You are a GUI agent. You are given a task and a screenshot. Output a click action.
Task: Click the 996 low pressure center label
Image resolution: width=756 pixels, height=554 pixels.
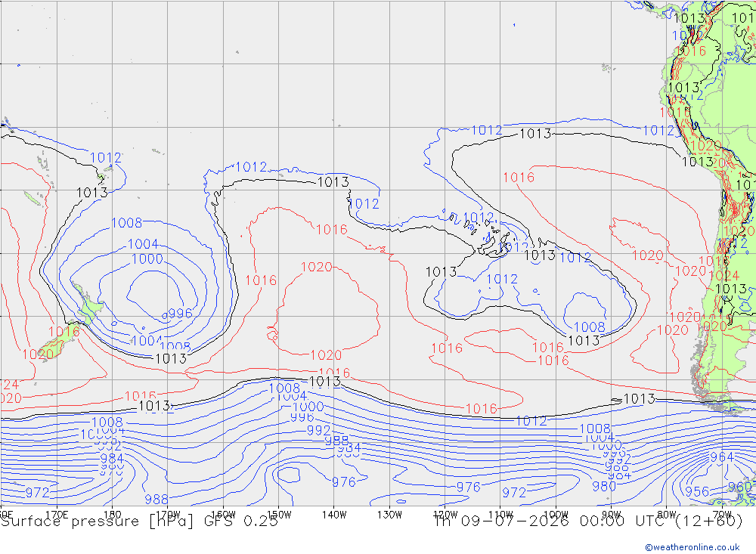[180, 314]
